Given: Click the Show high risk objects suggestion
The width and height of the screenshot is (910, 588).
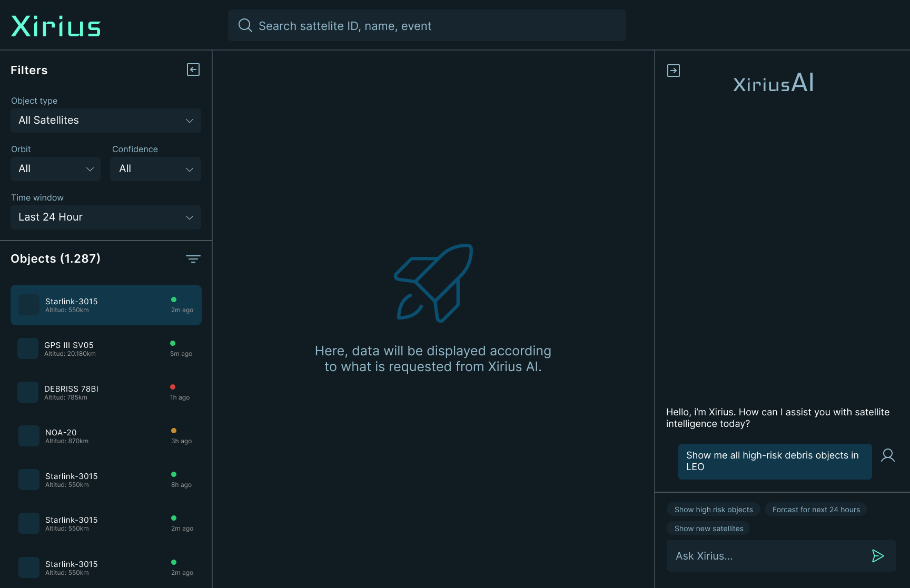Looking at the screenshot, I should pyautogui.click(x=714, y=510).
